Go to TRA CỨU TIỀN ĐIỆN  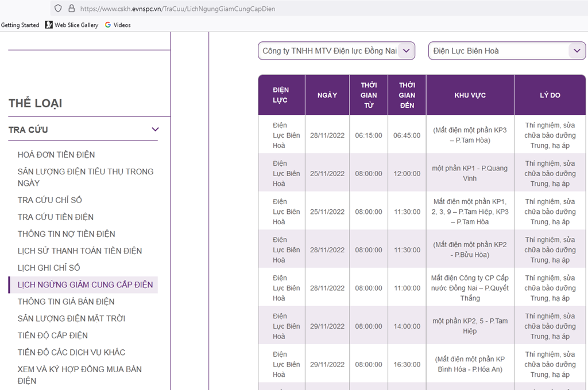click(x=56, y=217)
